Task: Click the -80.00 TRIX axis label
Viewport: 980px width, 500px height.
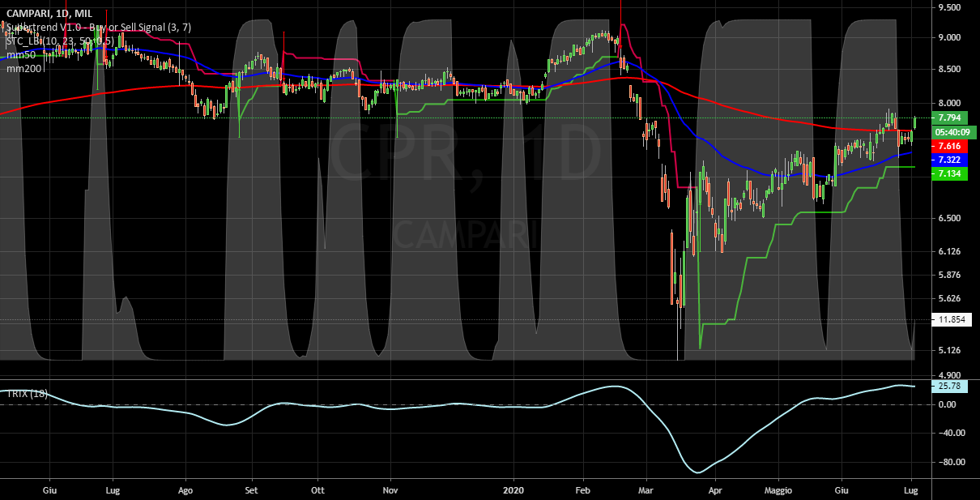Action: pyautogui.click(x=950, y=462)
